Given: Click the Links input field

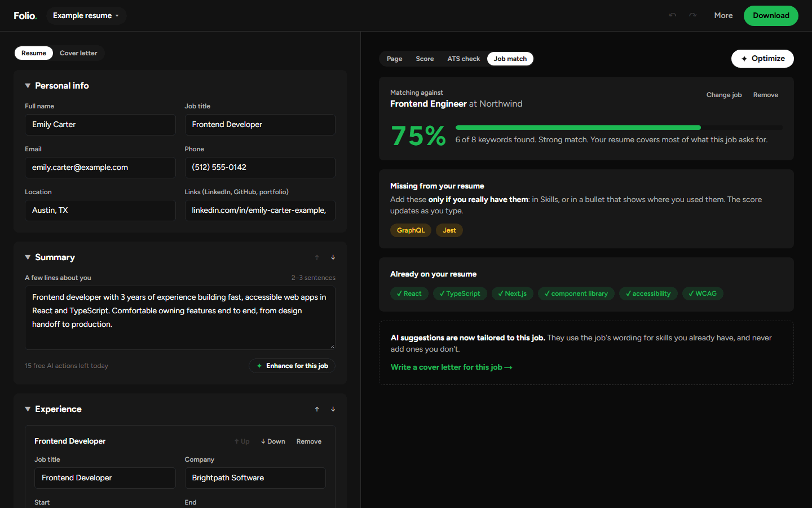Looking at the screenshot, I should (x=260, y=211).
